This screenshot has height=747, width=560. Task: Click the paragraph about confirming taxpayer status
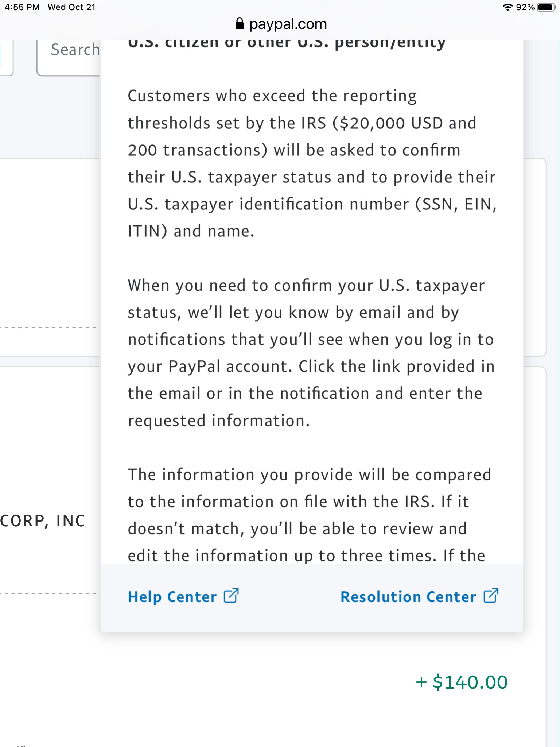pyautogui.click(x=311, y=353)
